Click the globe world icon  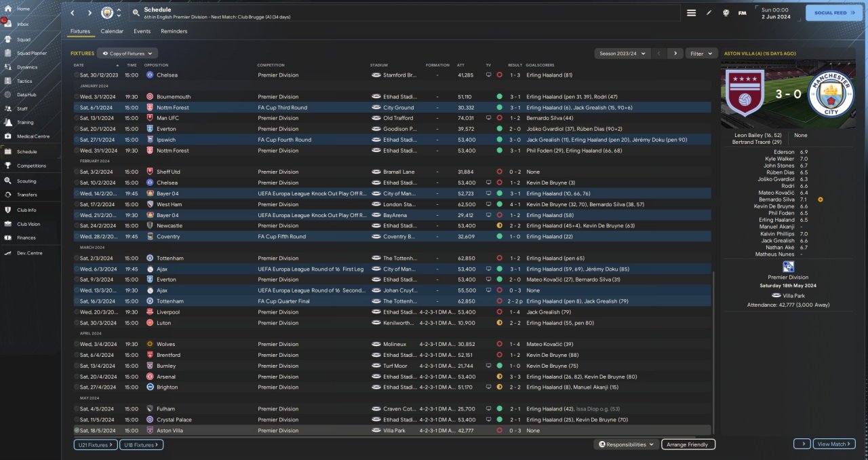click(726, 13)
